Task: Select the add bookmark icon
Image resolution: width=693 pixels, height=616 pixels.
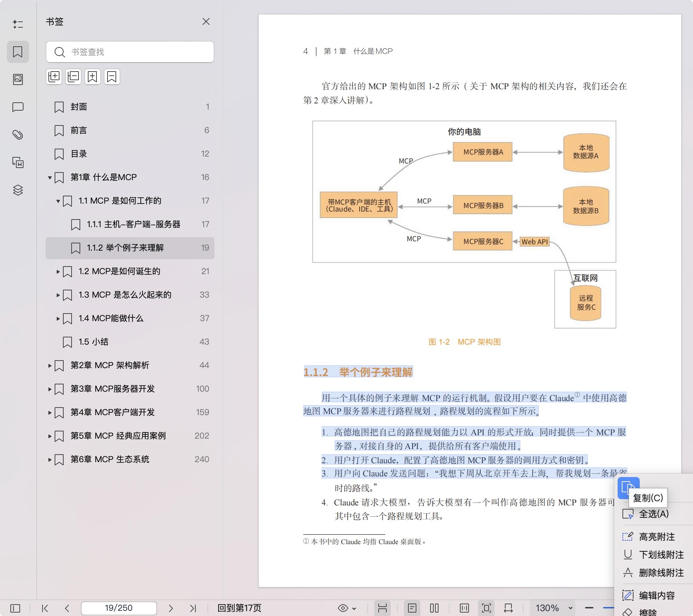Action: [x=92, y=76]
